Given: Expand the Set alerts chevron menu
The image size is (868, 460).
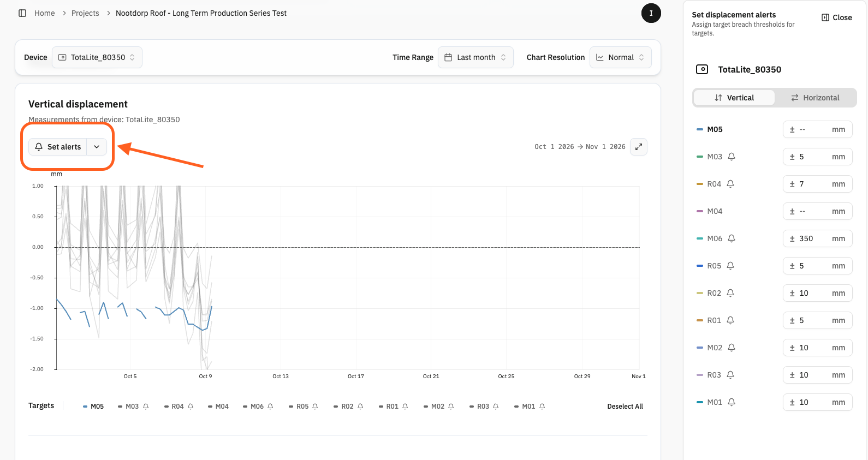Looking at the screenshot, I should pyautogui.click(x=97, y=147).
